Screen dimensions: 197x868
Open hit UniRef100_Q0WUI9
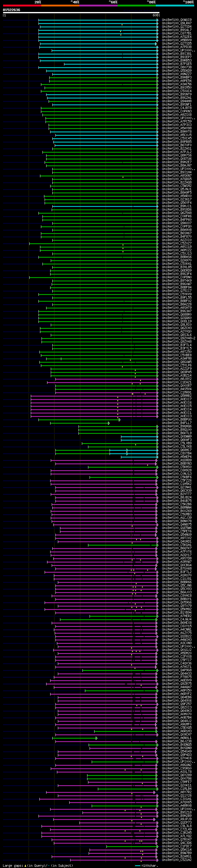tap(177, 20)
